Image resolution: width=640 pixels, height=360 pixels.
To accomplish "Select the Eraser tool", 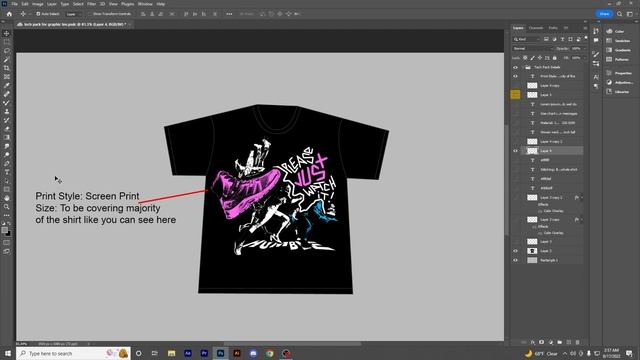I will click(7, 129).
